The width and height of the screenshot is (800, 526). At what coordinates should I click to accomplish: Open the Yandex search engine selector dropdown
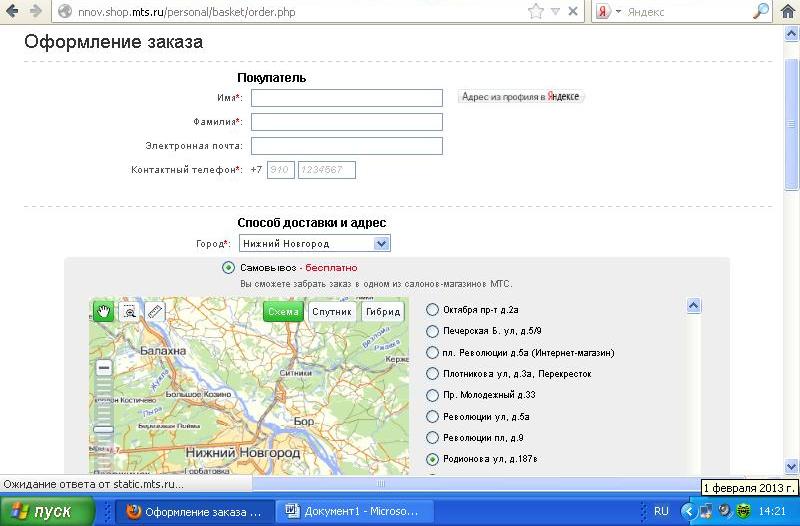coord(610,11)
